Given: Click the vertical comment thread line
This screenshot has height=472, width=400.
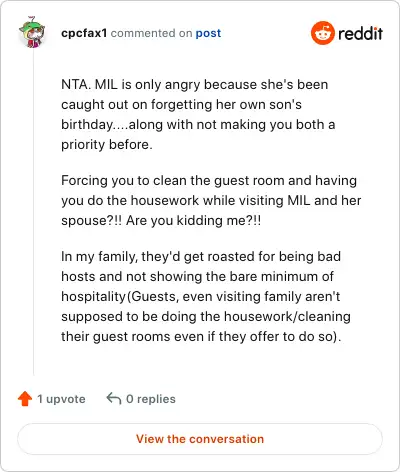Looking at the screenshot, I should click(33, 213).
